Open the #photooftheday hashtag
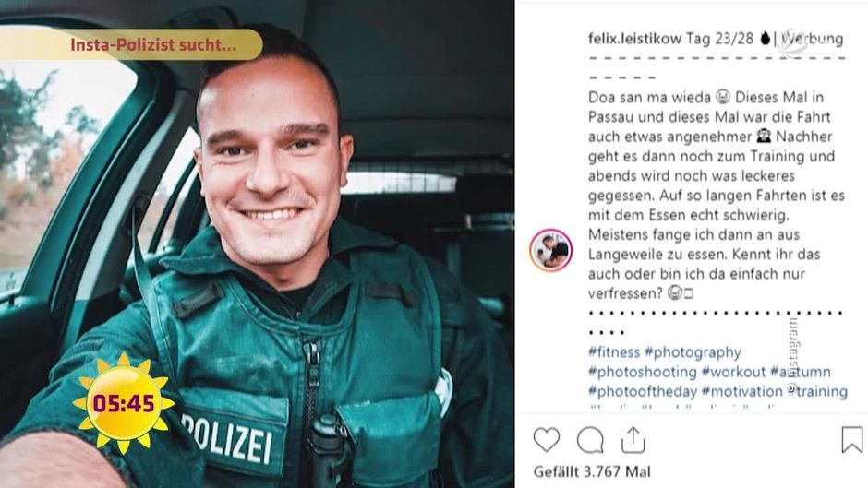 coord(642,392)
